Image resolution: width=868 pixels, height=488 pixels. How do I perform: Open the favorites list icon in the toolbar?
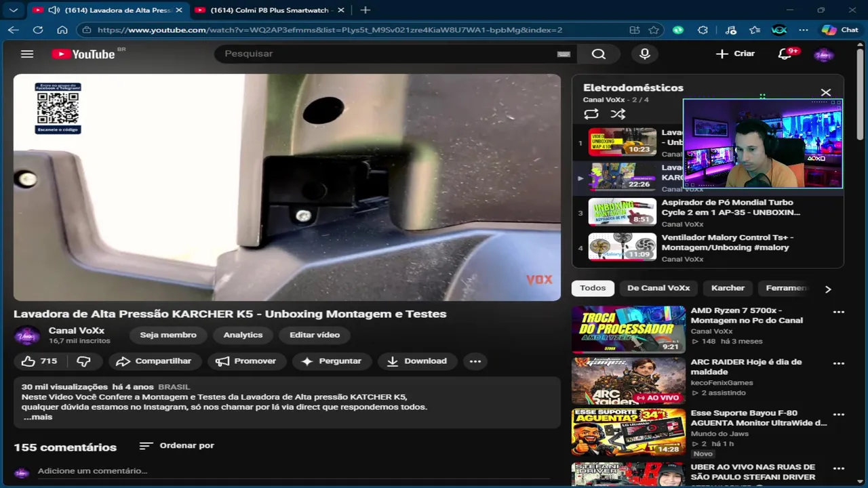point(755,30)
